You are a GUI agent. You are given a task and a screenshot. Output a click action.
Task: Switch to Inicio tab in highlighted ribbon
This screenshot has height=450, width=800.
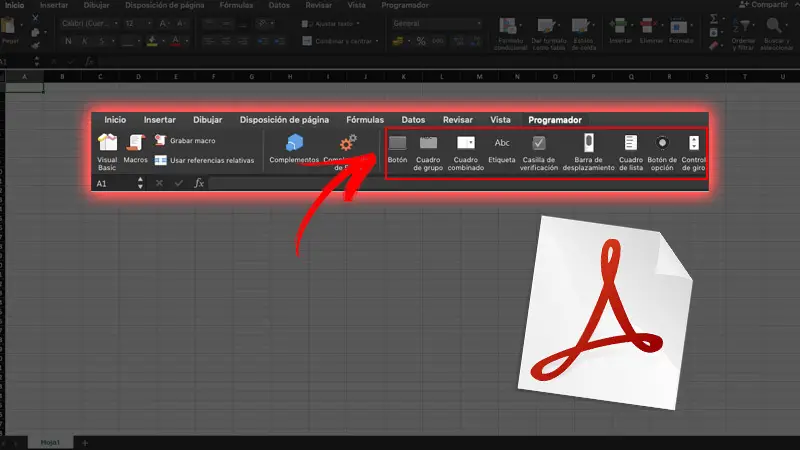point(115,120)
